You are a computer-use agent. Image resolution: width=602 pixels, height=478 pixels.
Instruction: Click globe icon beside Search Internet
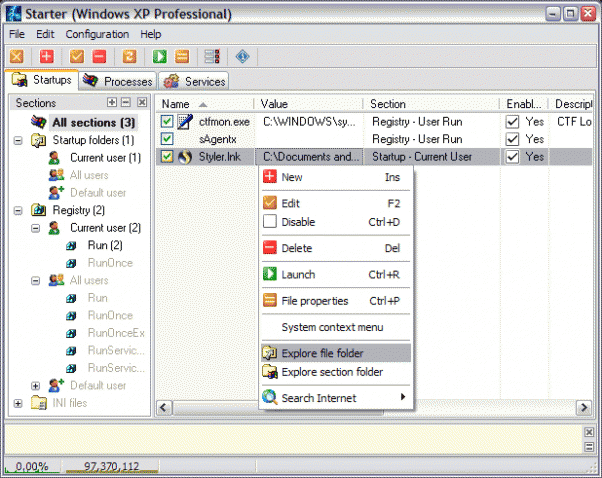coord(270,397)
